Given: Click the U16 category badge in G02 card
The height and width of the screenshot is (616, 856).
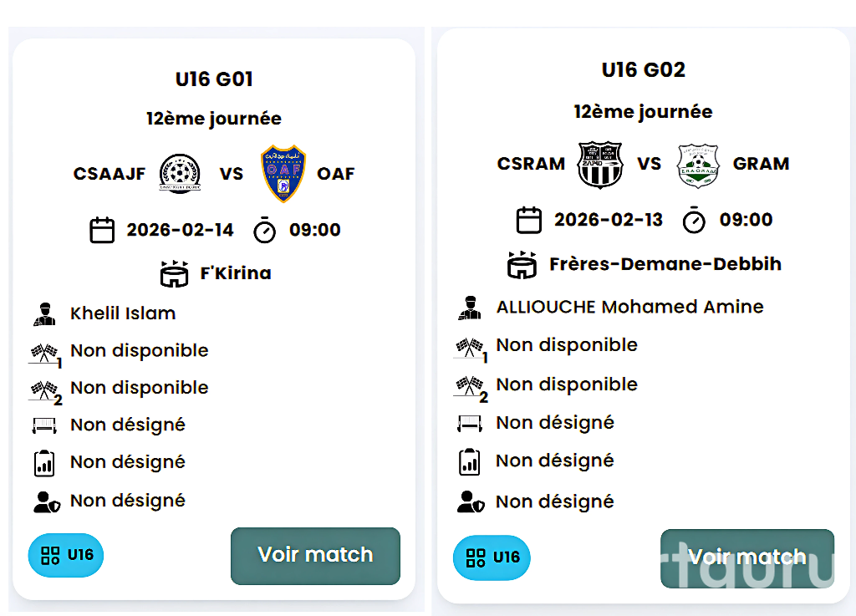Looking at the screenshot, I should coord(492,557).
